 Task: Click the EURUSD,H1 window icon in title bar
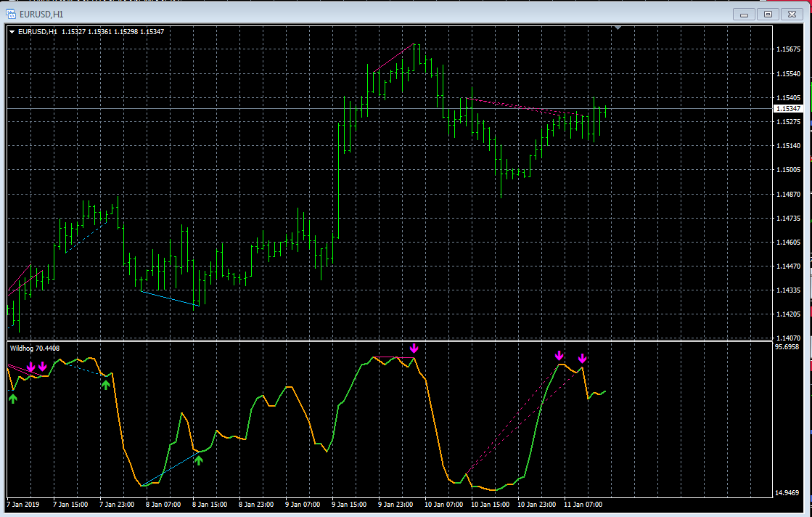(x=10, y=14)
